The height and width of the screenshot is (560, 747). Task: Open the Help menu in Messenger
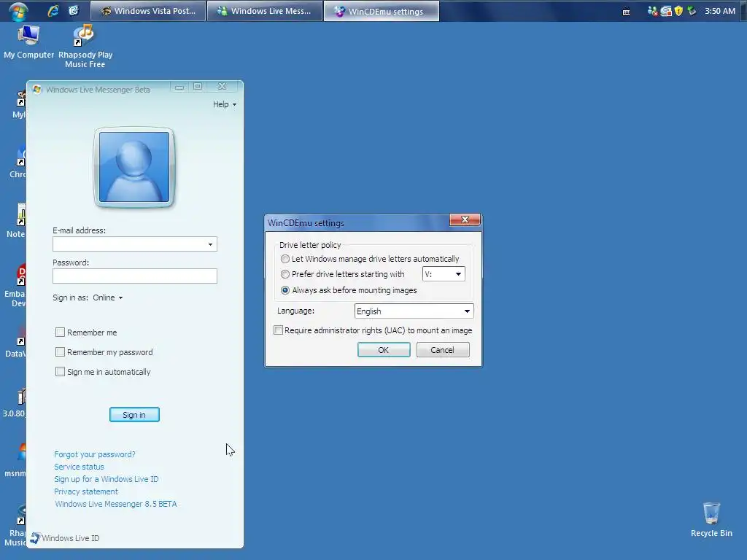225,104
